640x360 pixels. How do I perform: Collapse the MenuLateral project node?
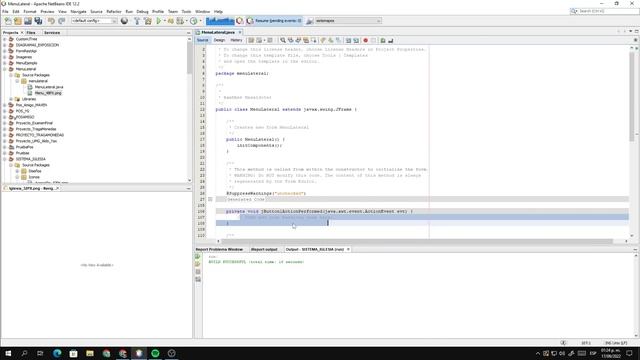click(5, 69)
